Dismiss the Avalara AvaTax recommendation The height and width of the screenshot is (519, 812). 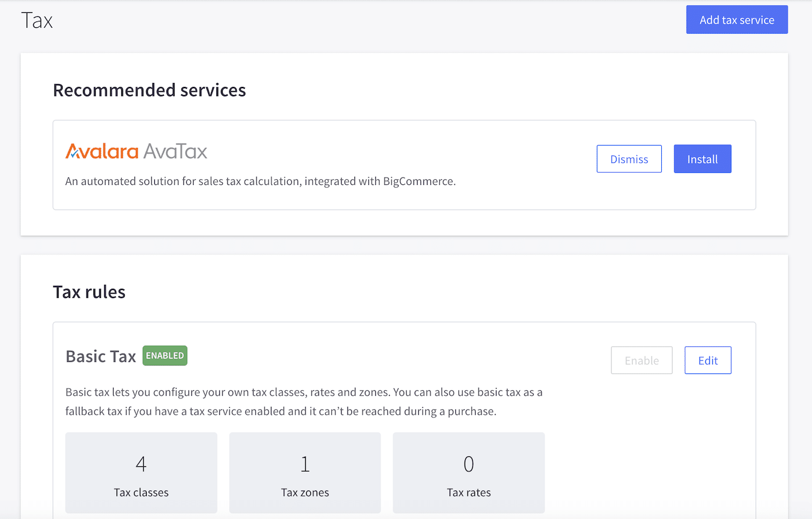(629, 158)
